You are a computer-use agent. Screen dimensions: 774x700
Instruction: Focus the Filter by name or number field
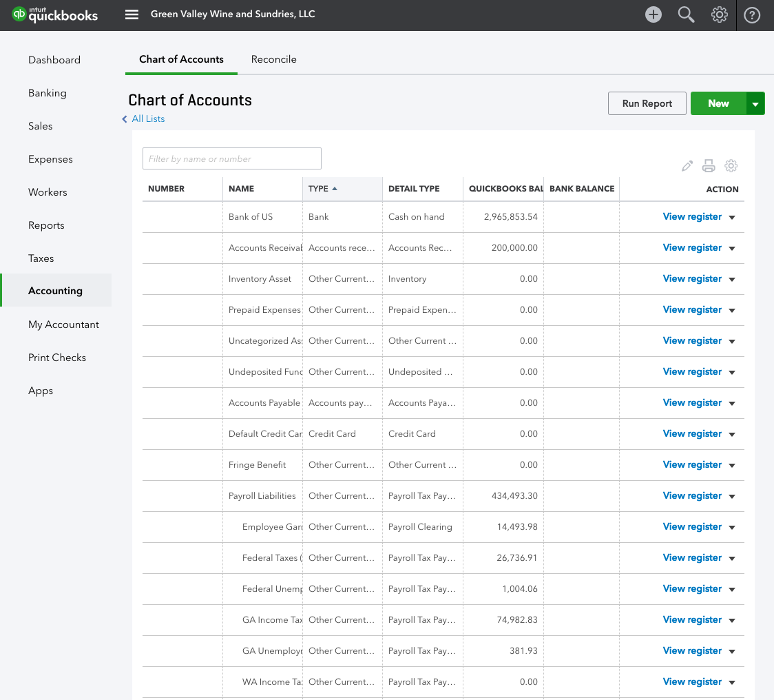click(x=231, y=158)
